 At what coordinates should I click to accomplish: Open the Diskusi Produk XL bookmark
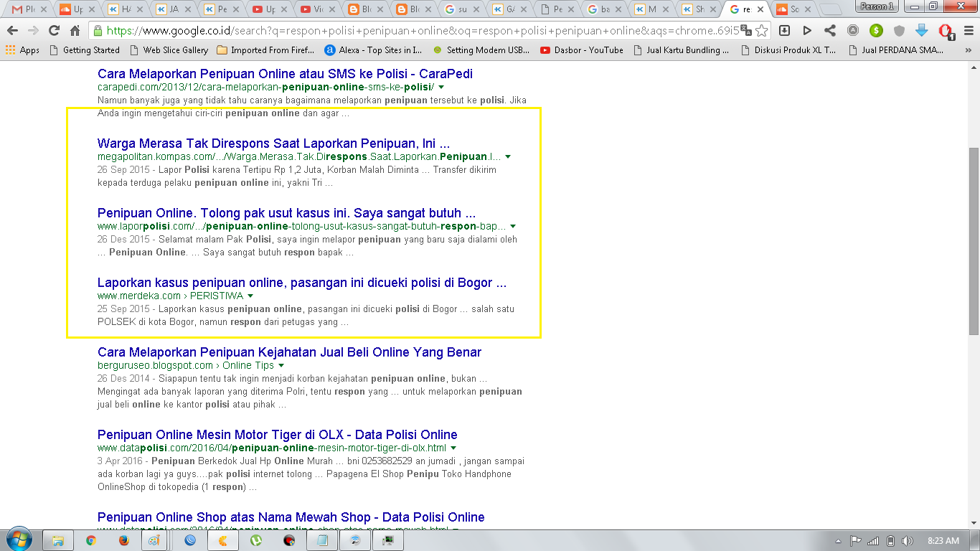coord(788,50)
